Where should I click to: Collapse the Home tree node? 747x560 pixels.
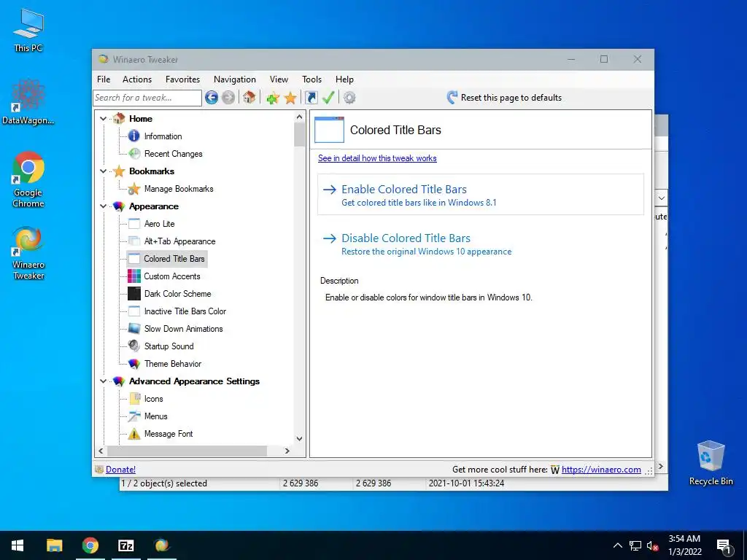(x=103, y=119)
